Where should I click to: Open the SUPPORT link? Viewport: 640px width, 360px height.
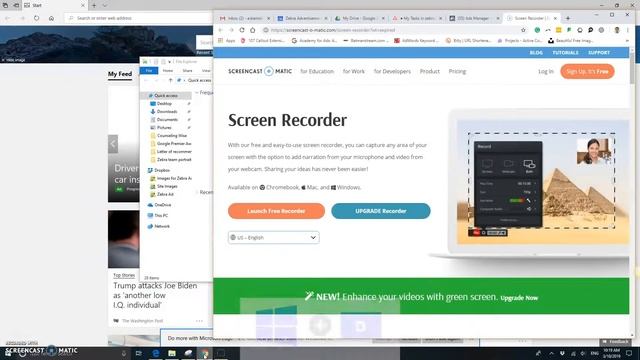click(x=599, y=53)
